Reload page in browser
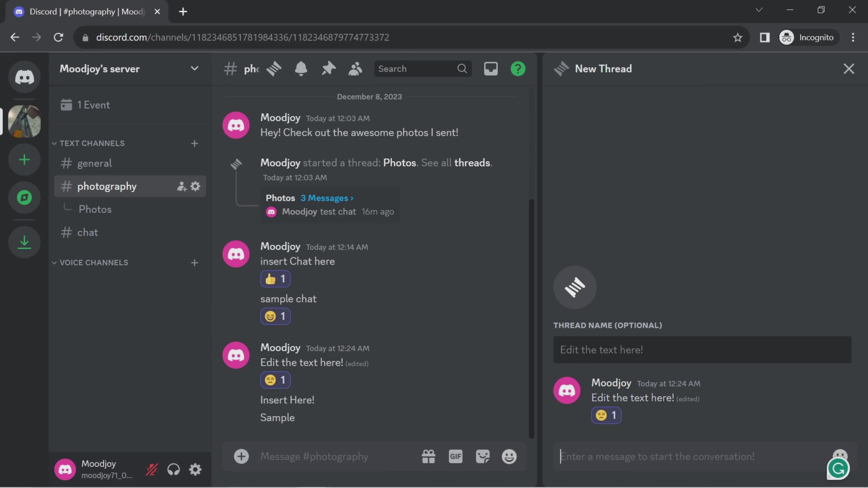The image size is (868, 488). click(59, 37)
